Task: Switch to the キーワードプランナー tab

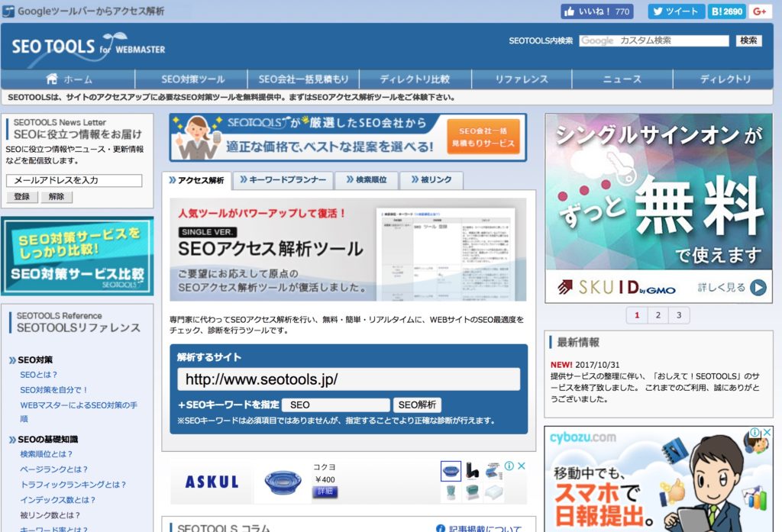Action: 283,180
